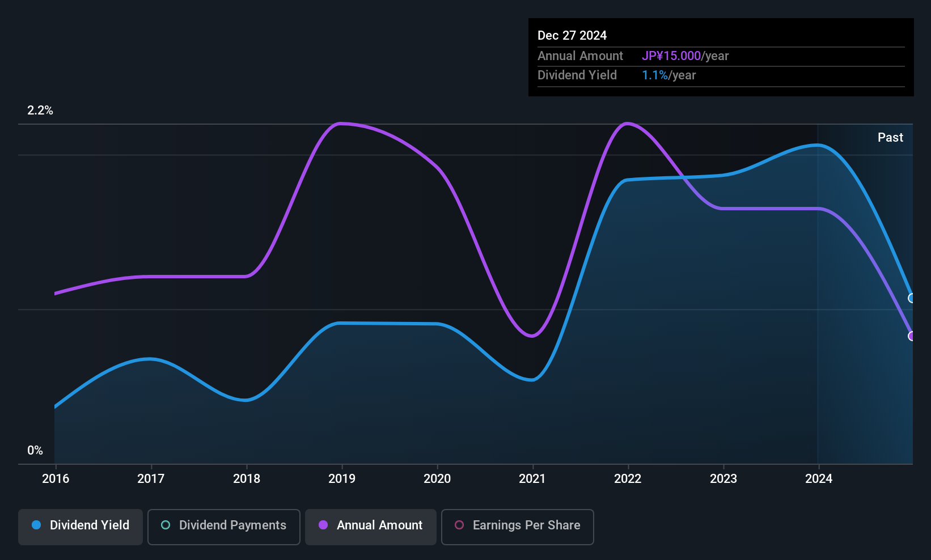Click the 2022 x-axis label
The height and width of the screenshot is (560, 931).
[x=628, y=478]
